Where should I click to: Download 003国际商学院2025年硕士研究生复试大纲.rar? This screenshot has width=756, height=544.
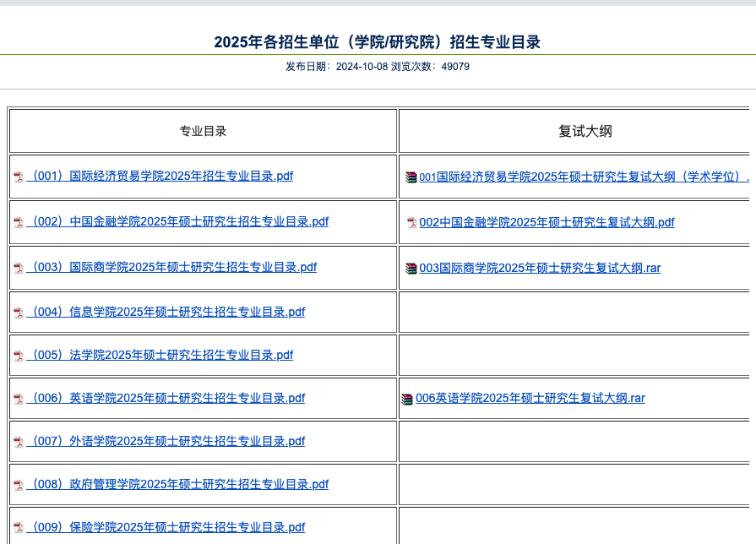point(540,268)
